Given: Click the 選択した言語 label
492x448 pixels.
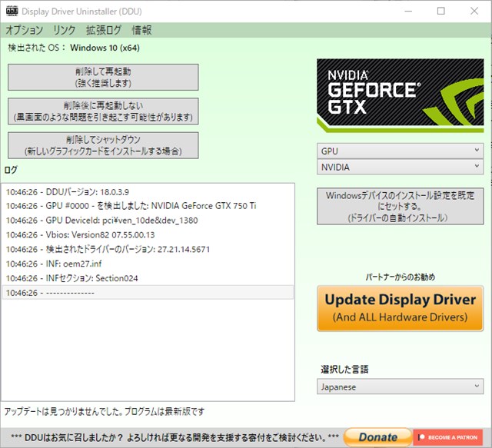Looking at the screenshot, I should [344, 370].
